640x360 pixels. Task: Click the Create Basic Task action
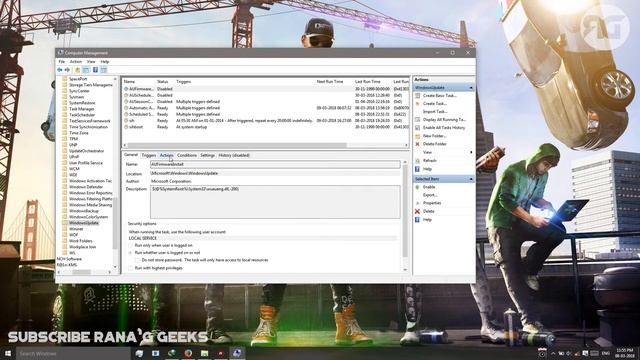[439, 96]
